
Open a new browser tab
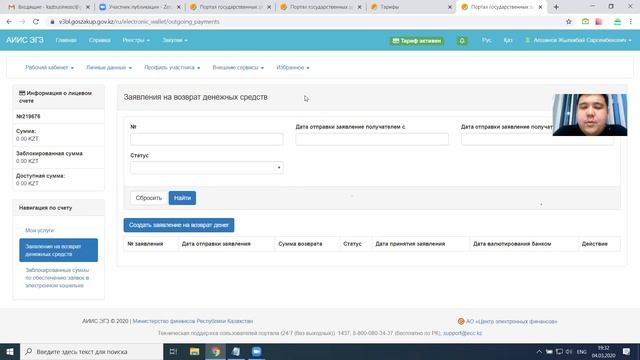click(556, 7)
